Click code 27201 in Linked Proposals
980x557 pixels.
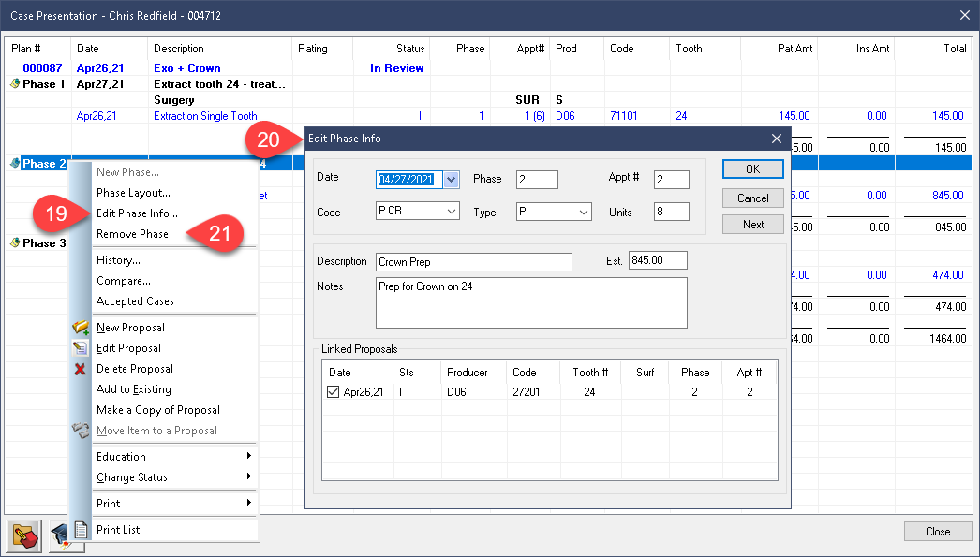tap(527, 392)
